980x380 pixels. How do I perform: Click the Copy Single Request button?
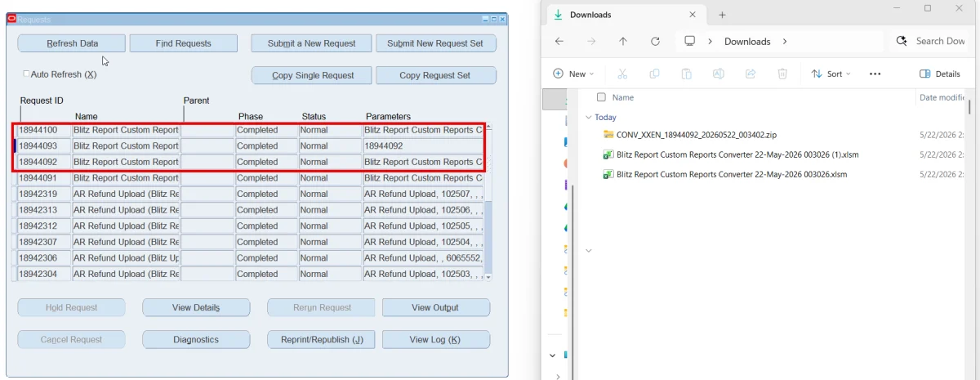(x=313, y=75)
